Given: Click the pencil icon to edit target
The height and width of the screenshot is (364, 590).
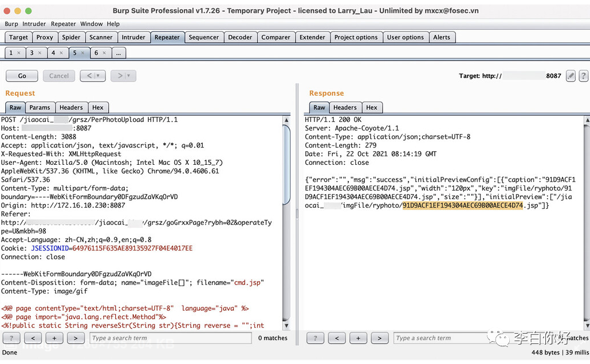Looking at the screenshot, I should 571,76.
